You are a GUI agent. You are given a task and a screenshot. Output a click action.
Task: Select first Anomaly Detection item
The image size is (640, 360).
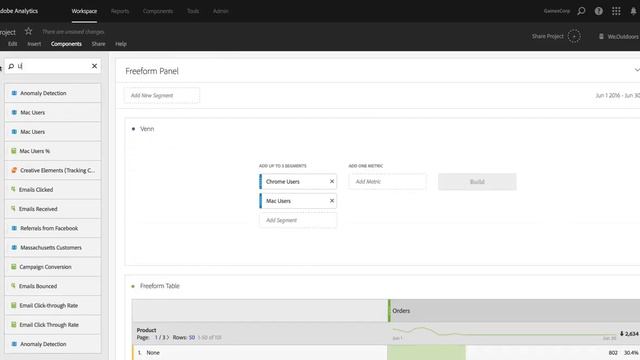tap(53, 93)
